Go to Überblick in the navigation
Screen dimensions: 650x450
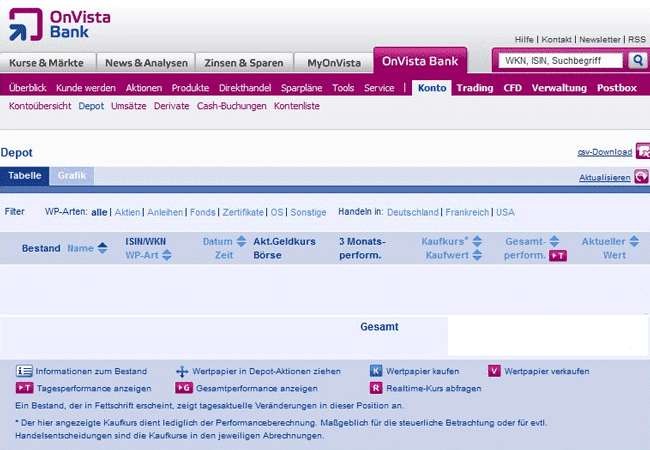pyautogui.click(x=27, y=88)
